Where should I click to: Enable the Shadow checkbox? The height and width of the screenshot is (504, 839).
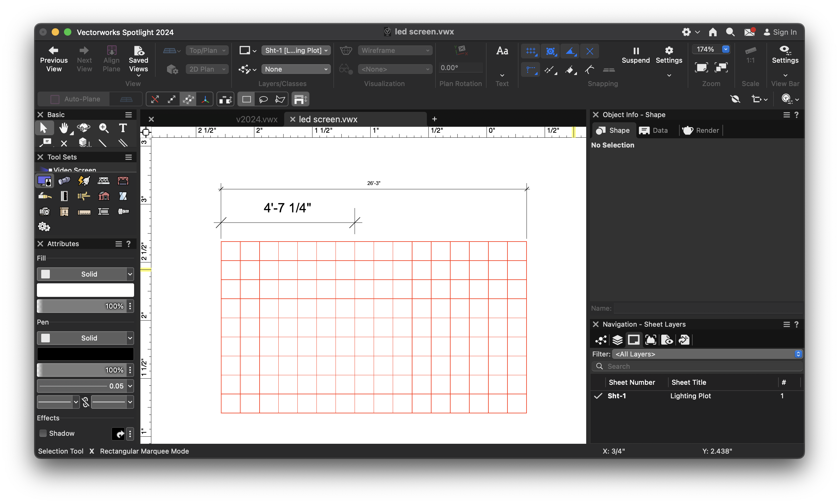coord(43,433)
